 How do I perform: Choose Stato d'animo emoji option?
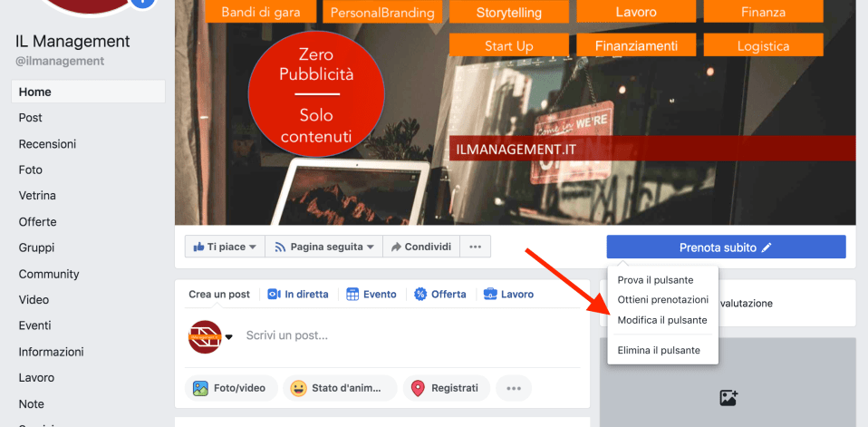(340, 388)
